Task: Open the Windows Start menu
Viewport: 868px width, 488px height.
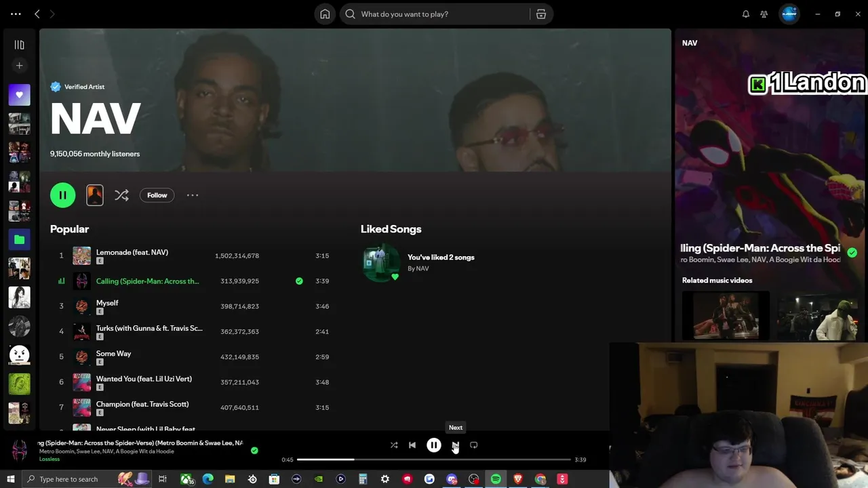Action: (x=10, y=479)
